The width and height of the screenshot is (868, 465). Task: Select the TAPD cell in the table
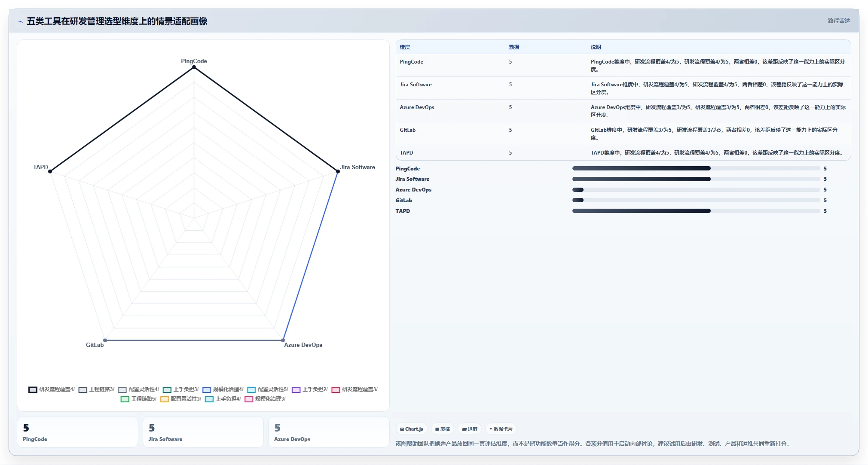pos(406,153)
